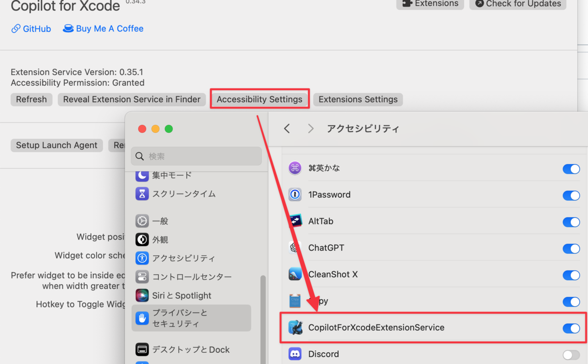
Task: Toggle ChatGPT accessibility switch
Action: click(571, 248)
